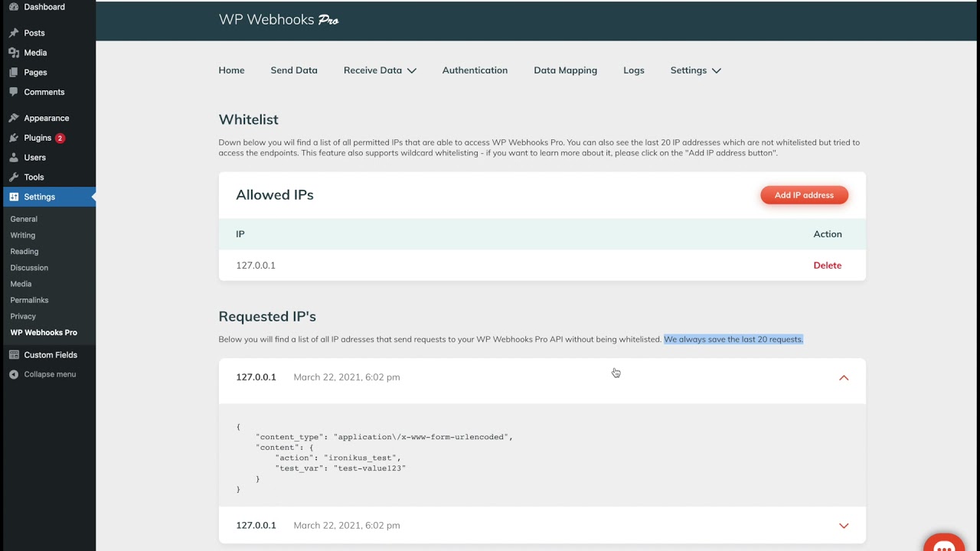
Task: Open the Reading settings submenu
Action: (24, 251)
